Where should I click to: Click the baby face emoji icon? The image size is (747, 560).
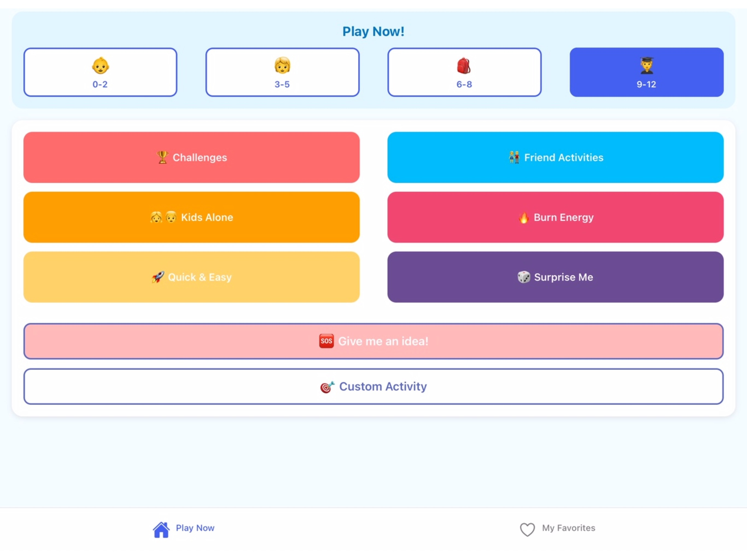100,66
